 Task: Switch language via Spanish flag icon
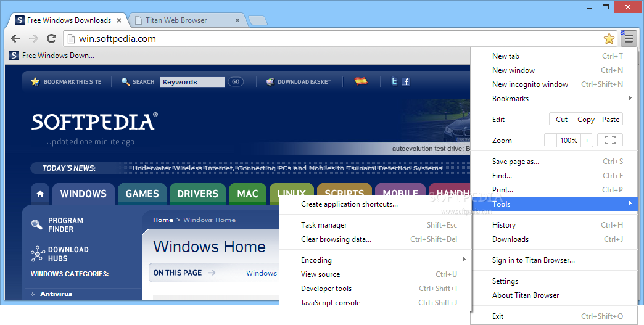(x=361, y=81)
